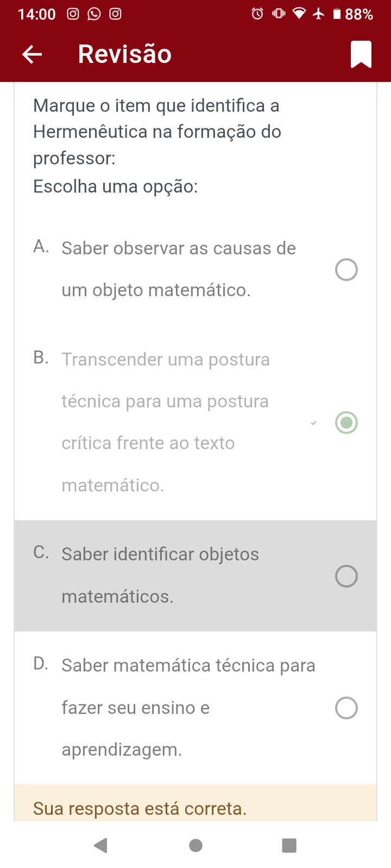Tap the "Revisão" header title
The height and width of the screenshot is (868, 391).
click(124, 54)
